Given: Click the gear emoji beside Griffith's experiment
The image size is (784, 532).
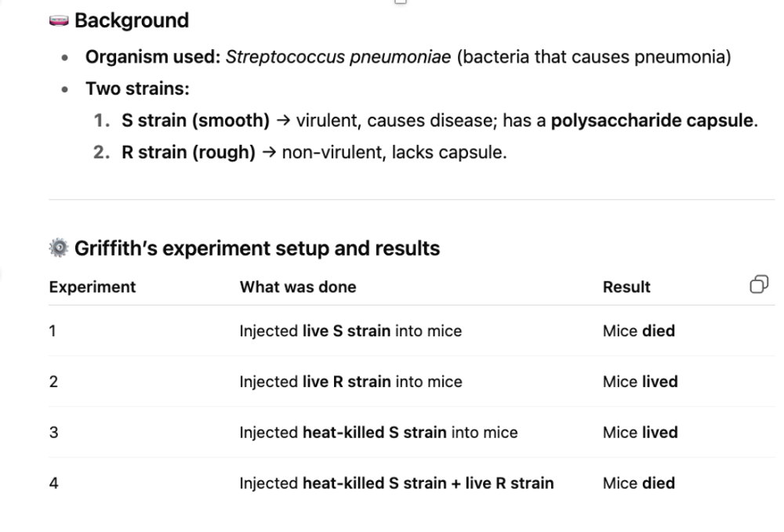Looking at the screenshot, I should coord(59,249).
